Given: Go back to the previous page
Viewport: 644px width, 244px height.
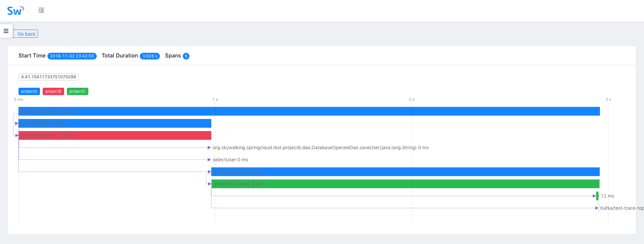Looking at the screenshot, I should click(26, 34).
